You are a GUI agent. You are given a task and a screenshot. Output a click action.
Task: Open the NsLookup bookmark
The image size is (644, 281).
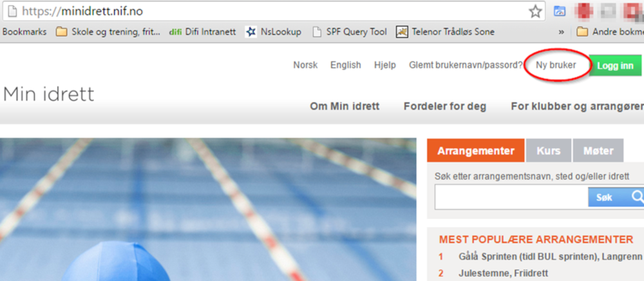point(273,32)
